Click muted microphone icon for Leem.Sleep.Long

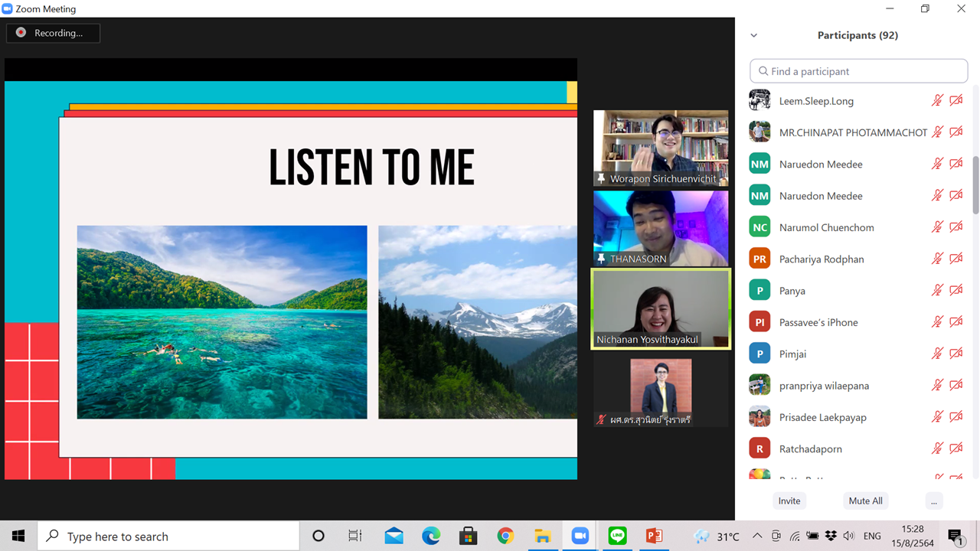coord(937,100)
